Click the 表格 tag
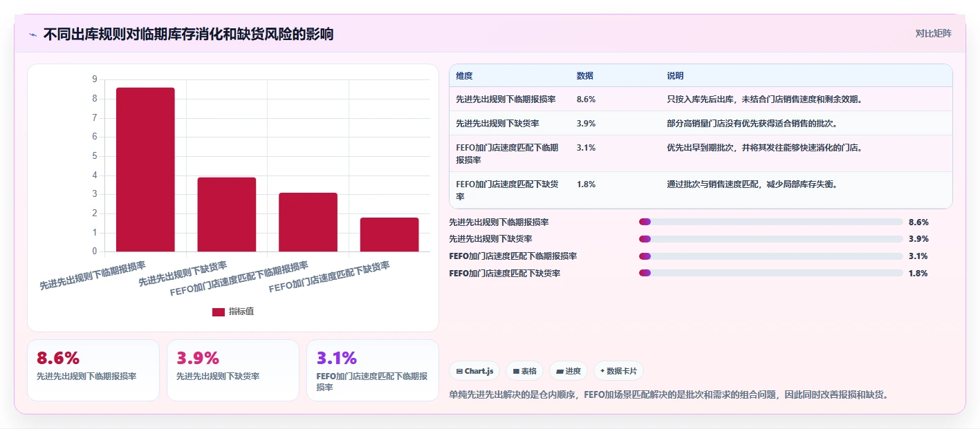 [525, 371]
